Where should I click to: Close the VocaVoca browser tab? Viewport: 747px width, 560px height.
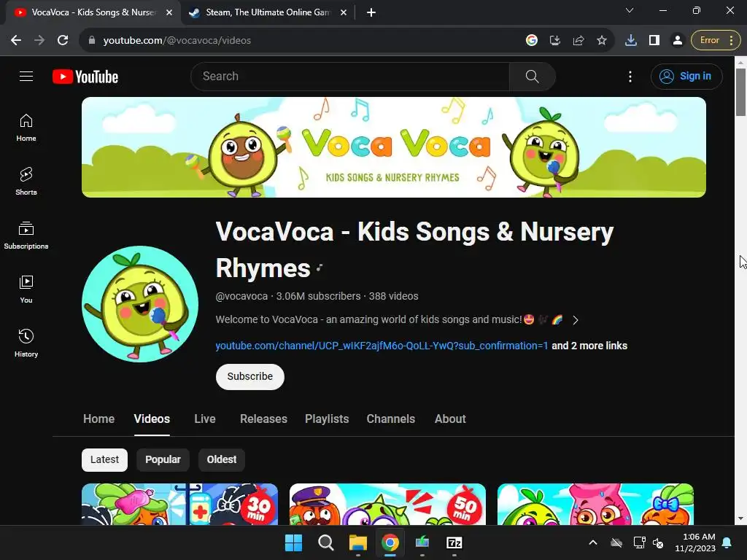[169, 12]
